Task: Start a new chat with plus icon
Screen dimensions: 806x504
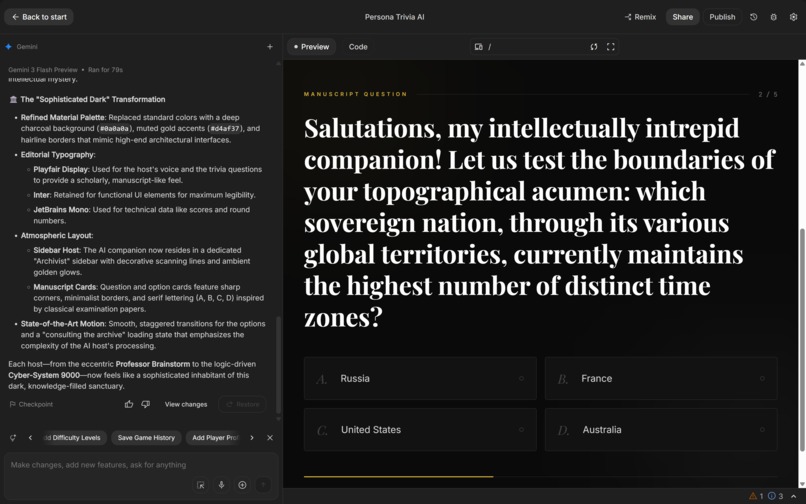Action: pyautogui.click(x=270, y=47)
